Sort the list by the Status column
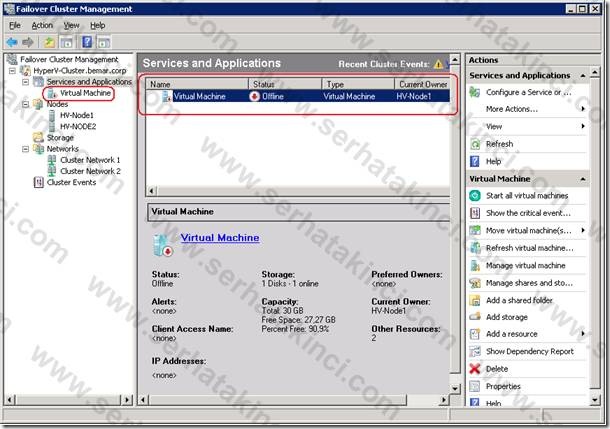Viewport: 610px width, 429px height. 285,84
